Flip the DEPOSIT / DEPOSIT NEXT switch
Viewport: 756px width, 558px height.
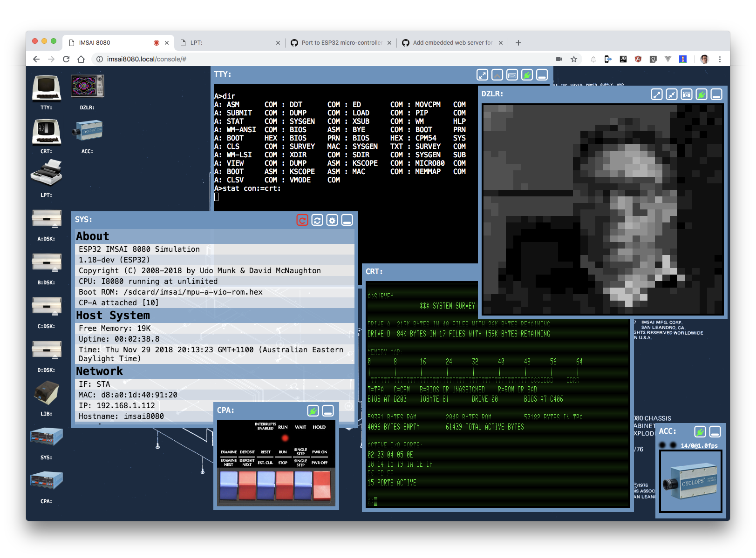(x=247, y=485)
